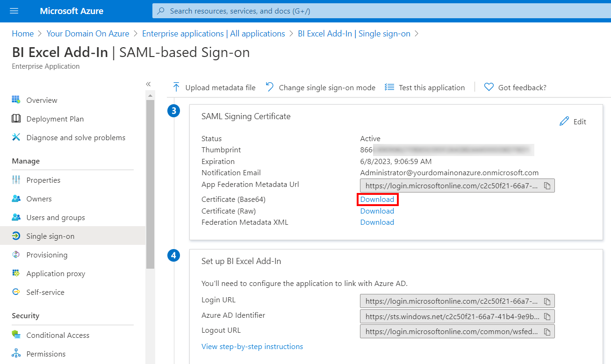
Task: Copy the Azure AD Identifier value
Action: (x=547, y=316)
